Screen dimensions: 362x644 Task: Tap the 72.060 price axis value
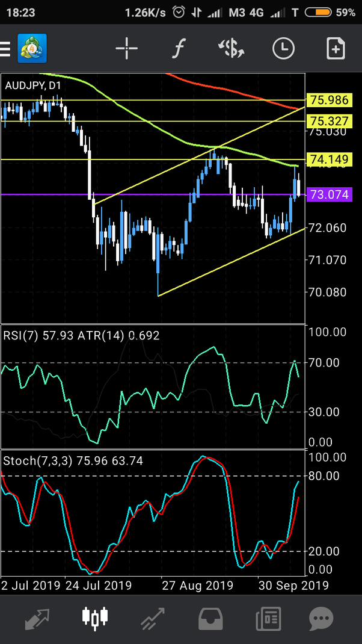[x=328, y=228]
